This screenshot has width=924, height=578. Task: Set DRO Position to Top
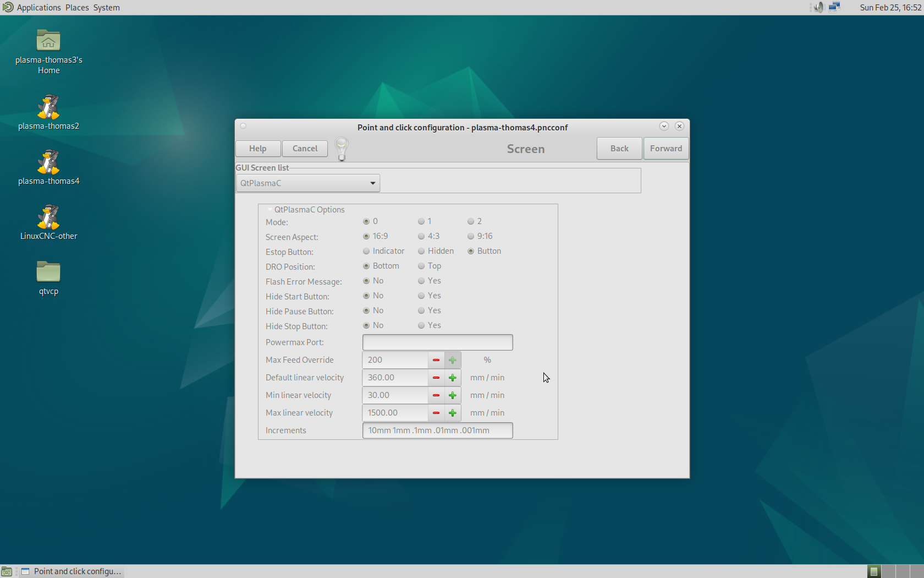tap(421, 266)
